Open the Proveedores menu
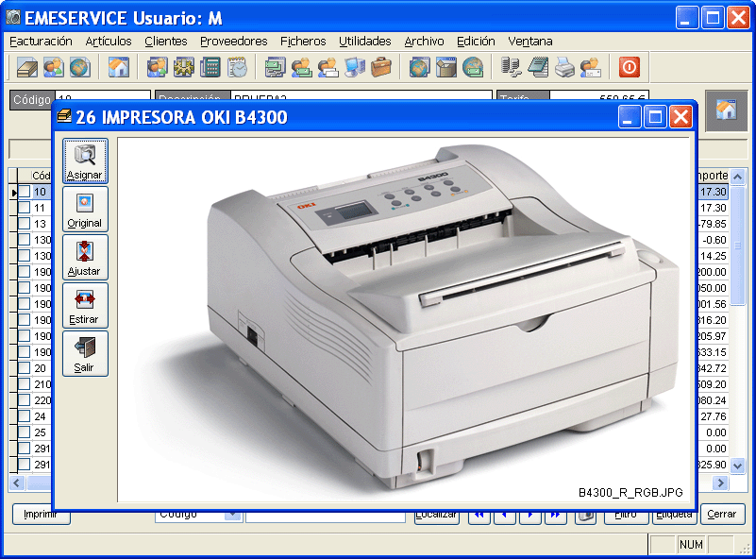Screen dimensions: 756x559 (234, 42)
